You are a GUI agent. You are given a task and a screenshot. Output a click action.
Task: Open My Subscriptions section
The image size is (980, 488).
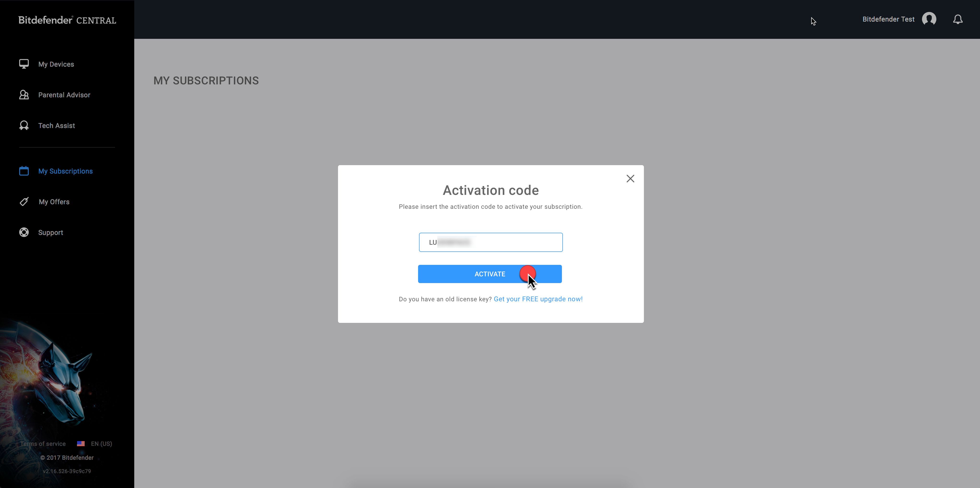[65, 171]
